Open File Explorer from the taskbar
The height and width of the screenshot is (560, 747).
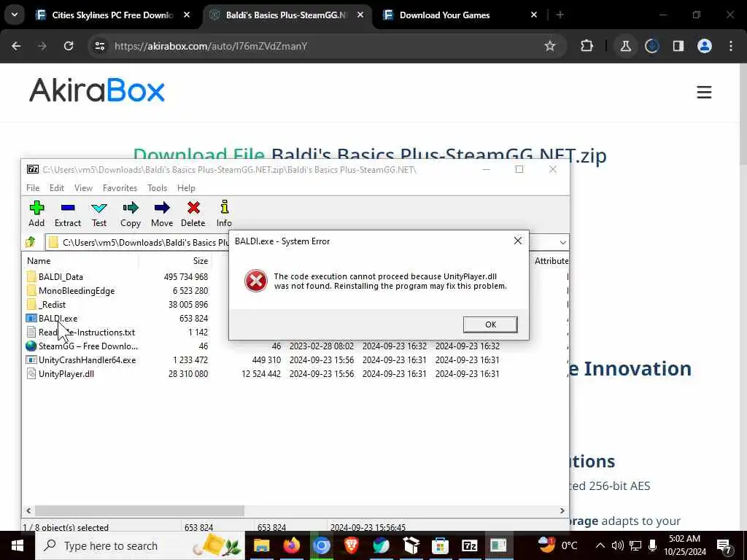pos(262,545)
